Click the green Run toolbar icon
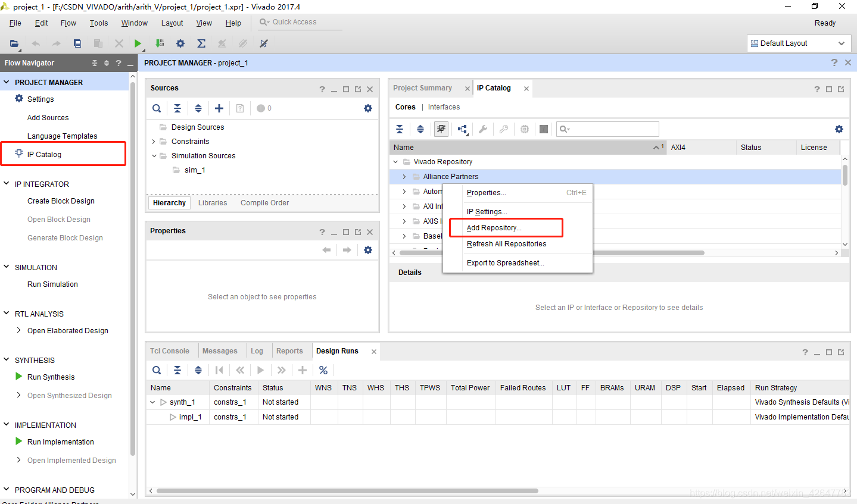 138,43
